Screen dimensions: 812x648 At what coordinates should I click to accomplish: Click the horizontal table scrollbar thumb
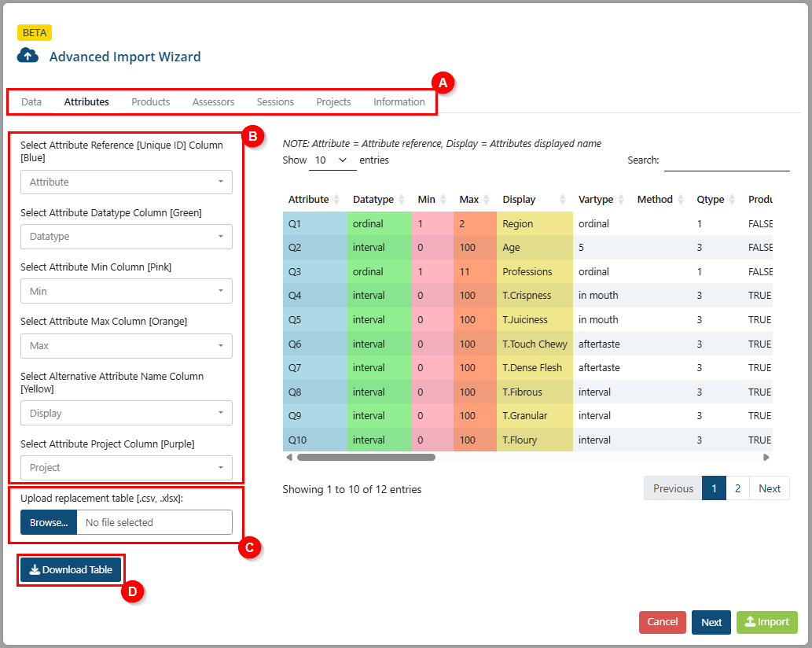366,458
